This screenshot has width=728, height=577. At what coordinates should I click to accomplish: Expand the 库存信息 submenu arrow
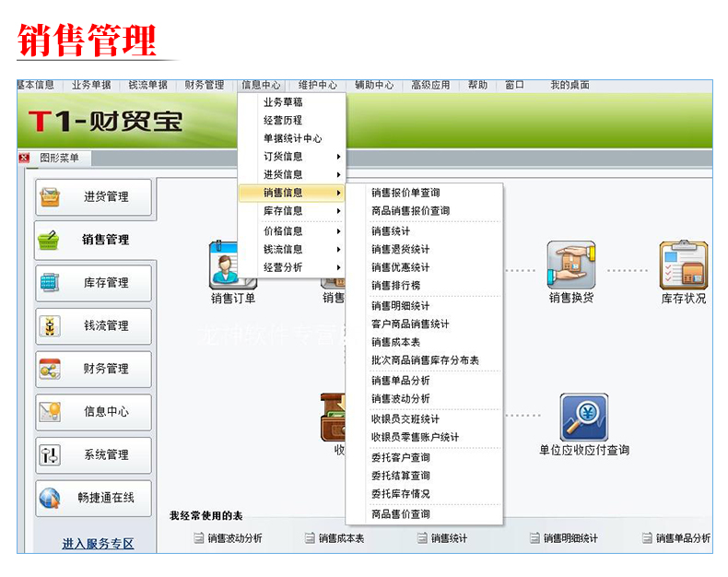338,211
